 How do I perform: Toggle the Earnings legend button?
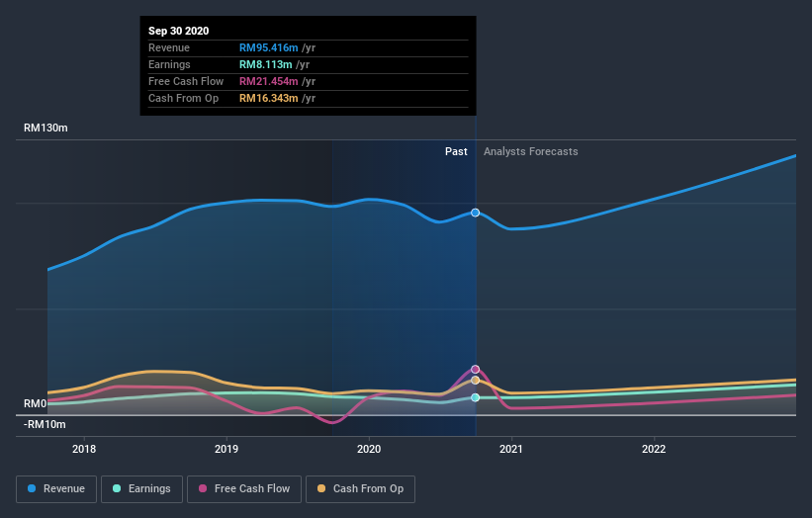pos(141,489)
